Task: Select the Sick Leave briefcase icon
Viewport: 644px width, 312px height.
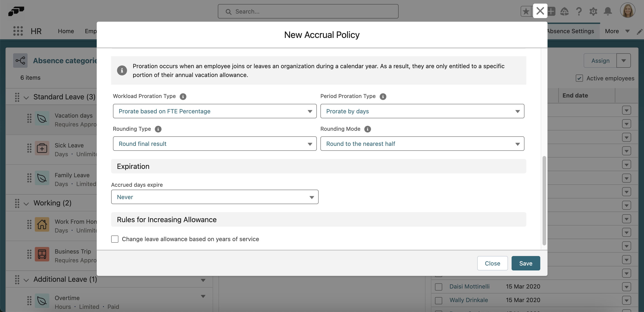Action: click(x=42, y=148)
